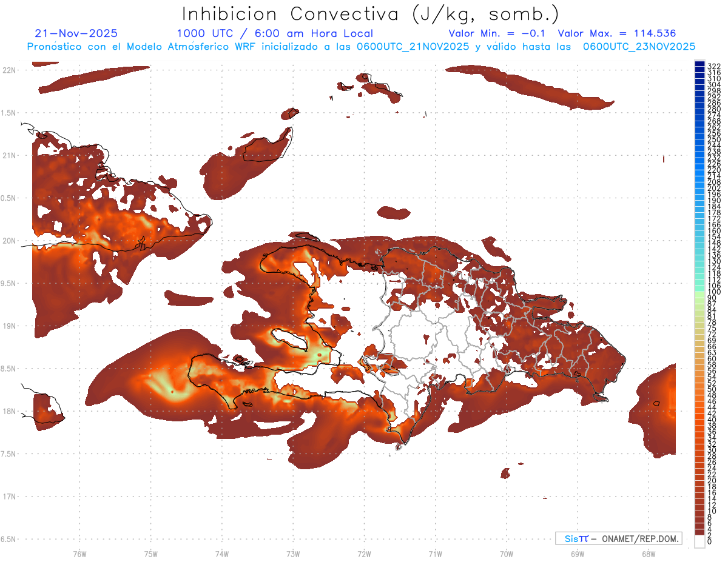Click the "20N" latitude label
Image resolution: width=728 pixels, height=562 pixels.
coord(9,241)
